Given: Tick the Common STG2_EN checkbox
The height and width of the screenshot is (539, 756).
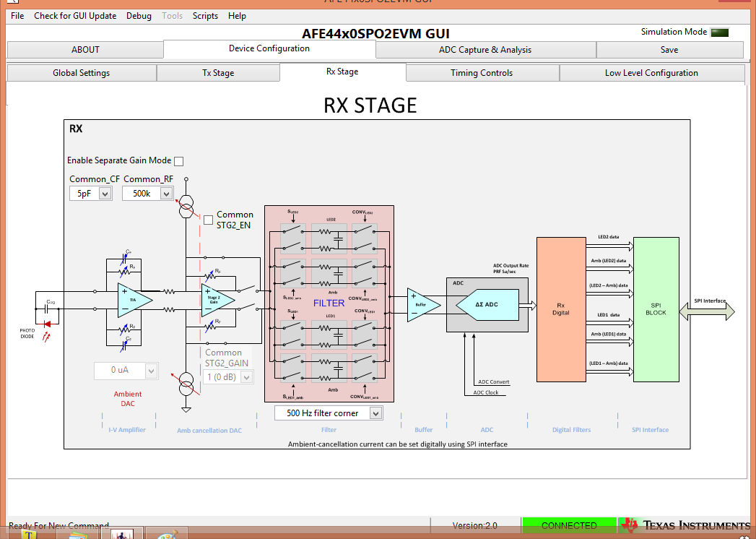Looking at the screenshot, I should coord(208,220).
